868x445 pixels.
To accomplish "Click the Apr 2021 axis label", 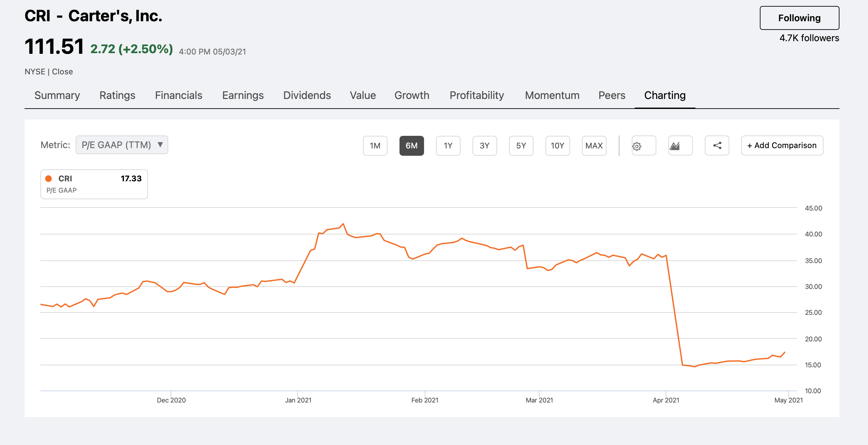I will 666,400.
